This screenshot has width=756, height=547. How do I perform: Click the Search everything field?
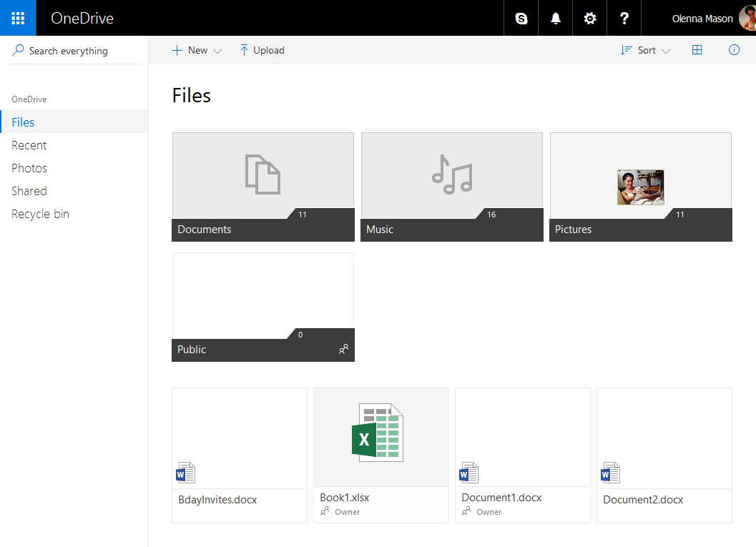(69, 51)
